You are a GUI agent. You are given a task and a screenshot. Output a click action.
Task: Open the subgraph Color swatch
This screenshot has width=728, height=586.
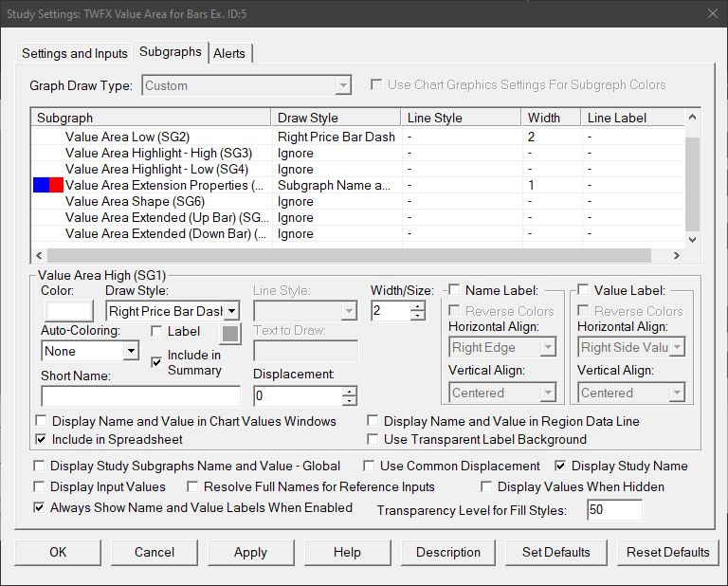click(x=68, y=310)
